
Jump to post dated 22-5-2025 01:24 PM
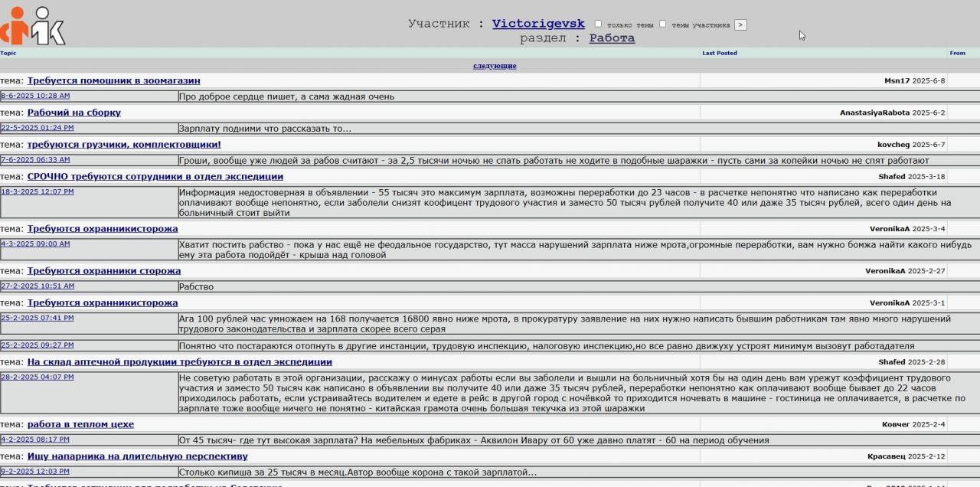click(38, 128)
